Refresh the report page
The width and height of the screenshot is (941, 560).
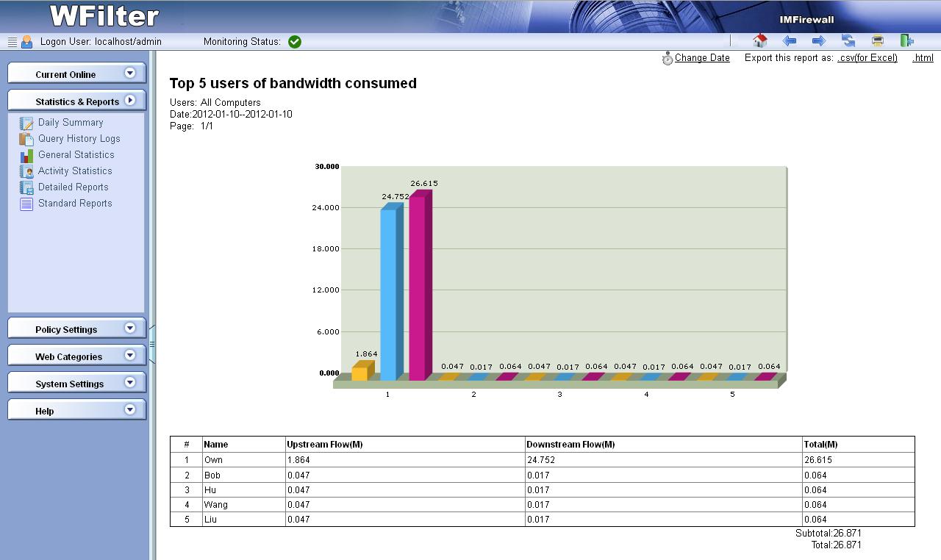coord(848,41)
